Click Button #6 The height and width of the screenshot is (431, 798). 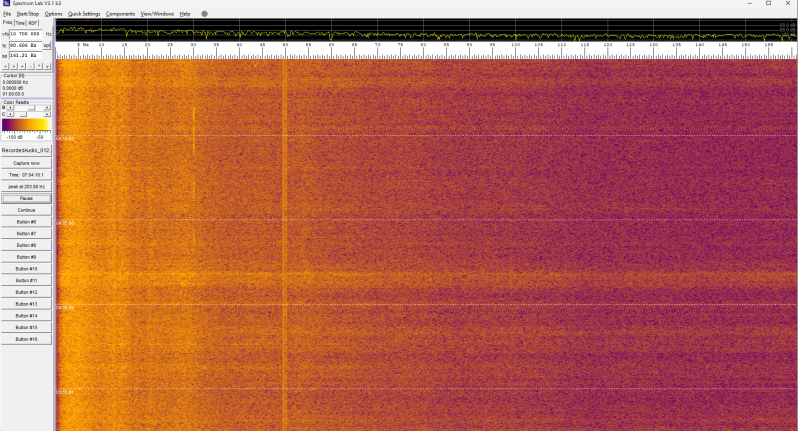tap(26, 222)
